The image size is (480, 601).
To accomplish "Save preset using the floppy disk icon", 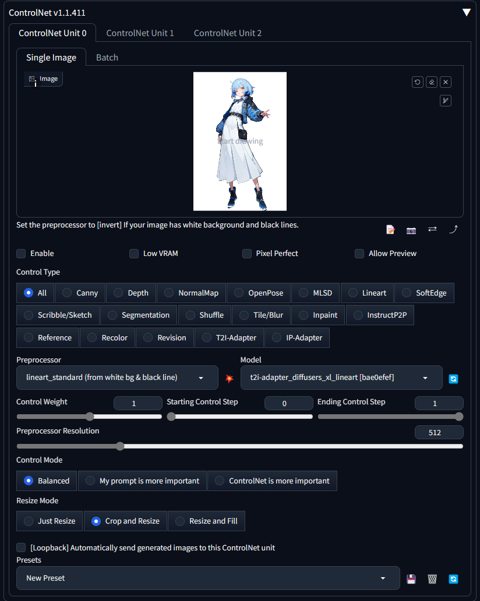I will (x=411, y=579).
